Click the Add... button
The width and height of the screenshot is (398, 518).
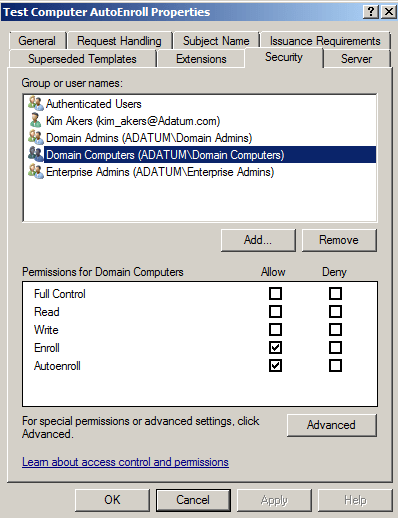coord(258,240)
